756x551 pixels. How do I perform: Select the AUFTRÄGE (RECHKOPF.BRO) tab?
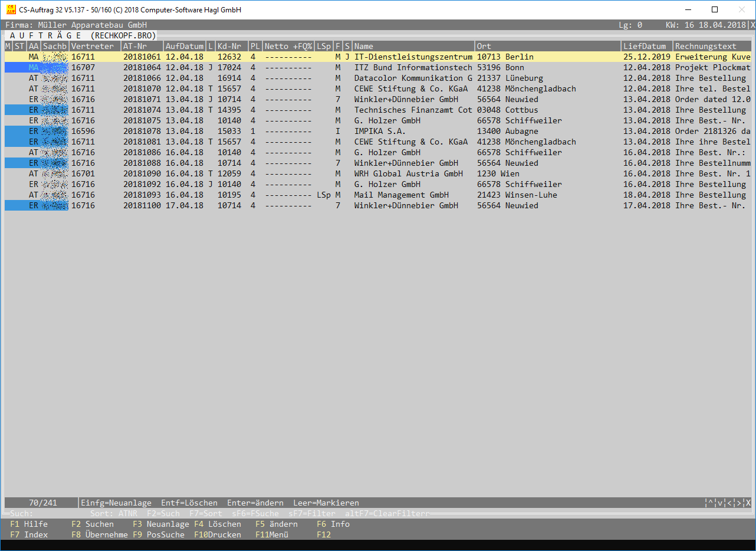tap(83, 35)
